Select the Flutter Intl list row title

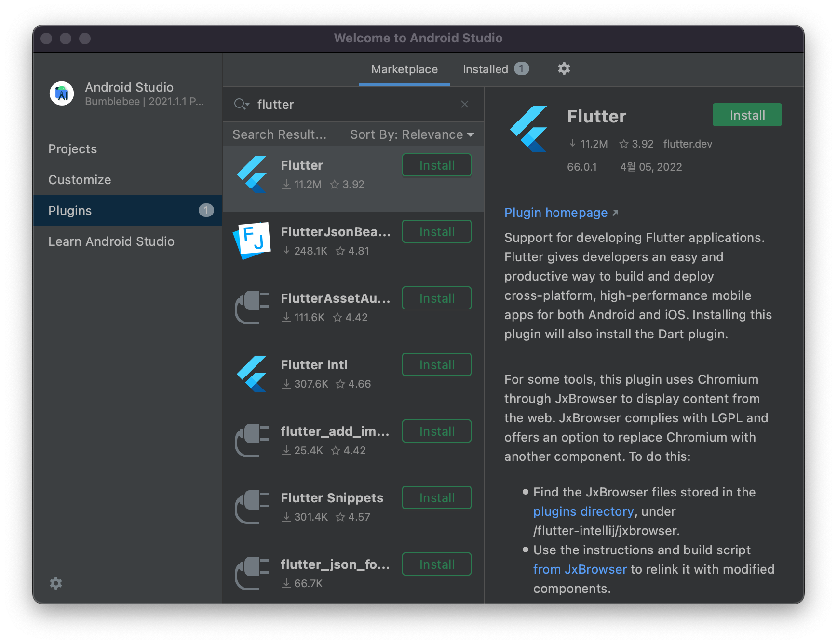[314, 365]
